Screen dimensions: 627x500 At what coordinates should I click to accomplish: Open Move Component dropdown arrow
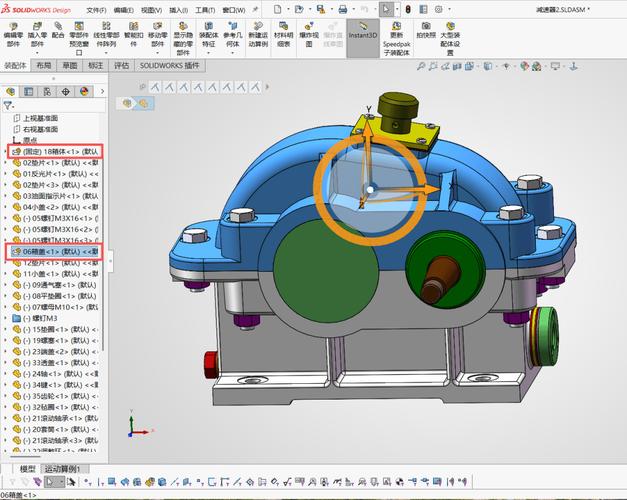tap(158, 53)
